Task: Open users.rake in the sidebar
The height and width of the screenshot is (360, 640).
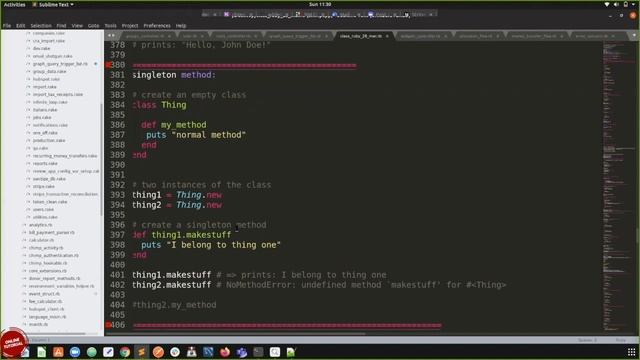Action: 43,209
